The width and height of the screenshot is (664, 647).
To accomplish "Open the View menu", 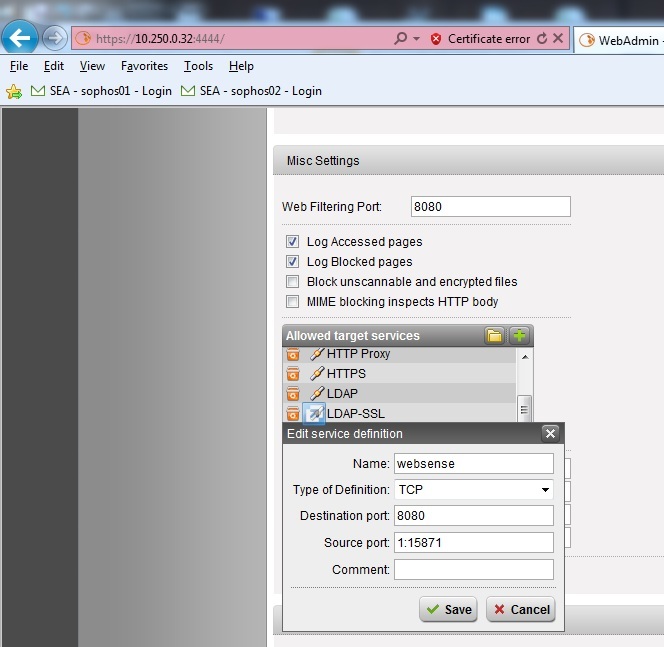I will (x=92, y=66).
